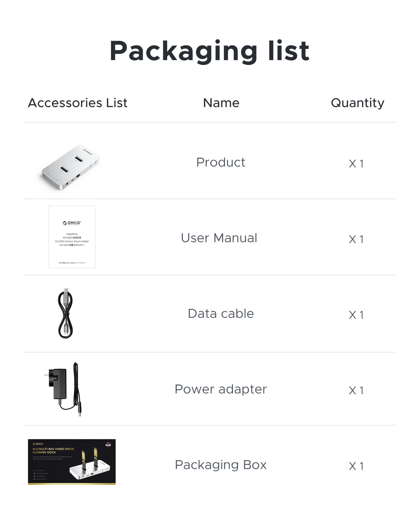Click the "Name" column header
The height and width of the screenshot is (517, 420).
tap(221, 103)
